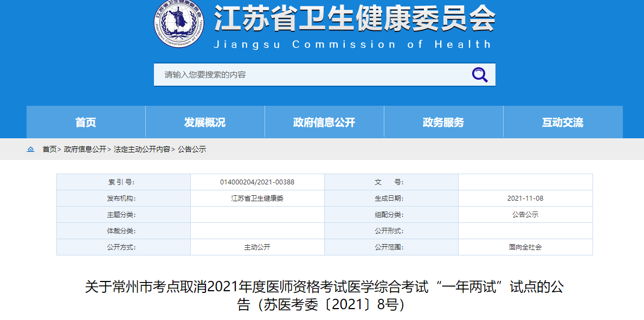Click the 文号 label cell
644x320 pixels.
pos(391,182)
